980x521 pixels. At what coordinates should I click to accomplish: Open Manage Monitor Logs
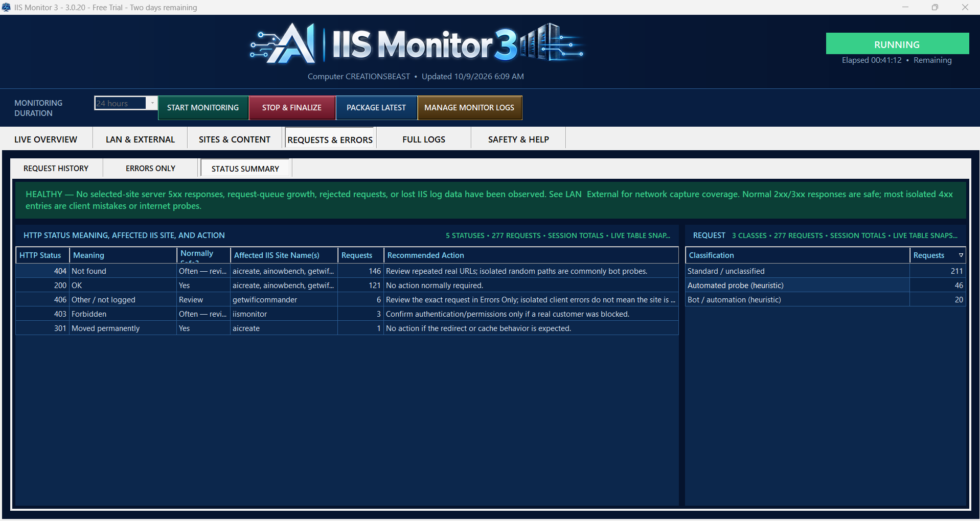469,108
